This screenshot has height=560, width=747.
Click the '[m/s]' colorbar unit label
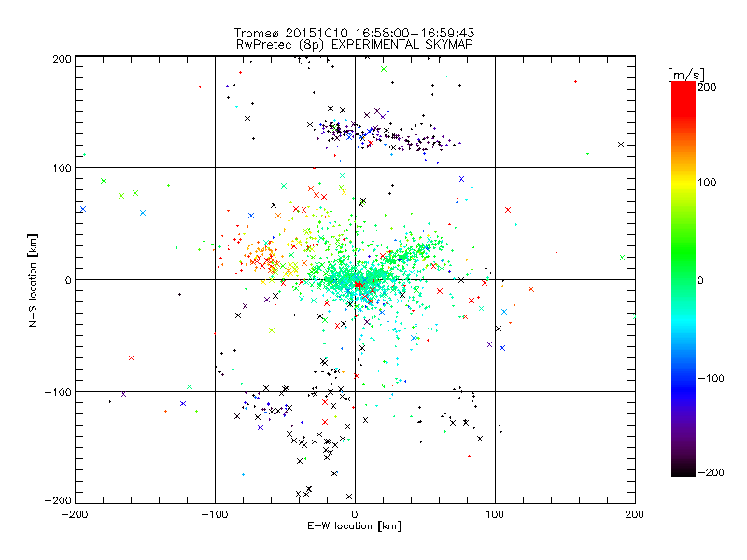(685, 75)
